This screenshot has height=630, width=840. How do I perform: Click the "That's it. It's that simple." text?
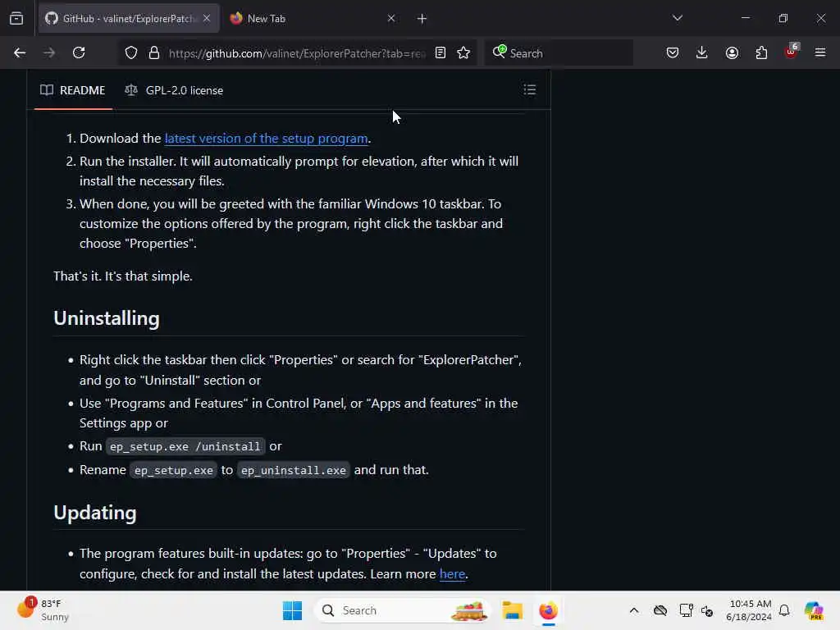tap(123, 276)
